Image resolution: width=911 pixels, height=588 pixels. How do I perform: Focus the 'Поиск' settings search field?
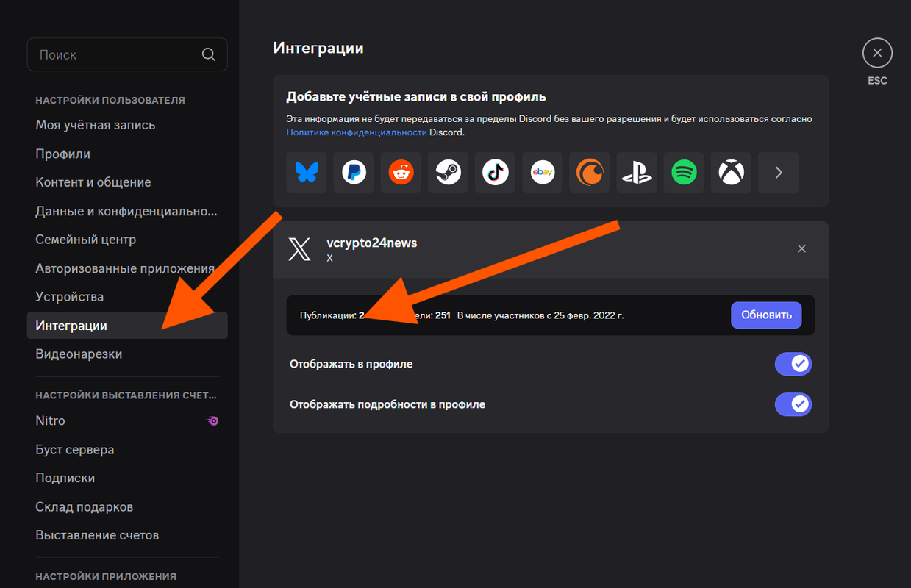pos(127,54)
